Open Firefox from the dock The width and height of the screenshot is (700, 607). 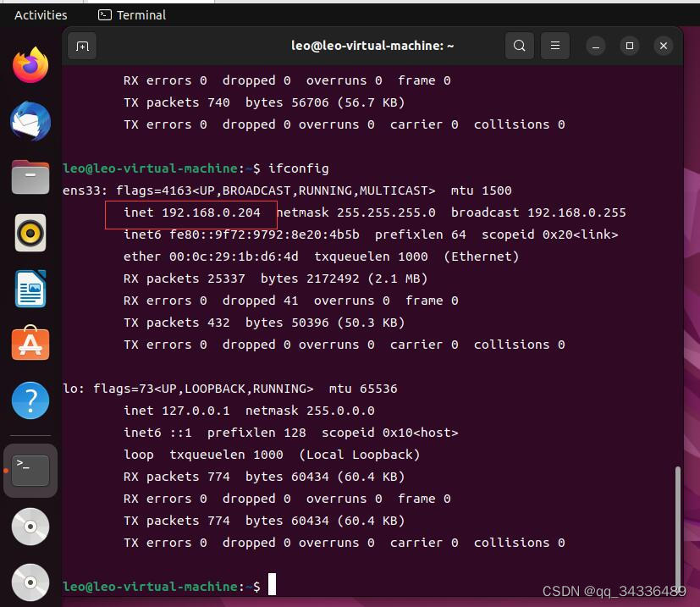(x=30, y=65)
